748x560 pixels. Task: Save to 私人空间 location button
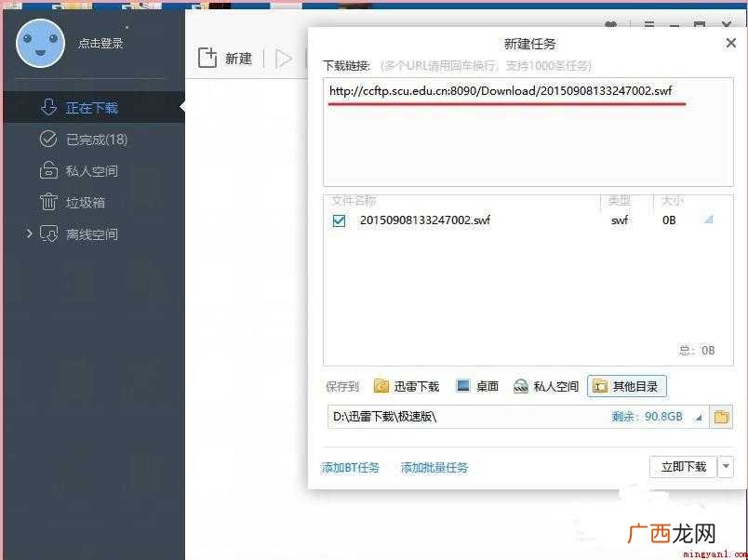(x=546, y=386)
